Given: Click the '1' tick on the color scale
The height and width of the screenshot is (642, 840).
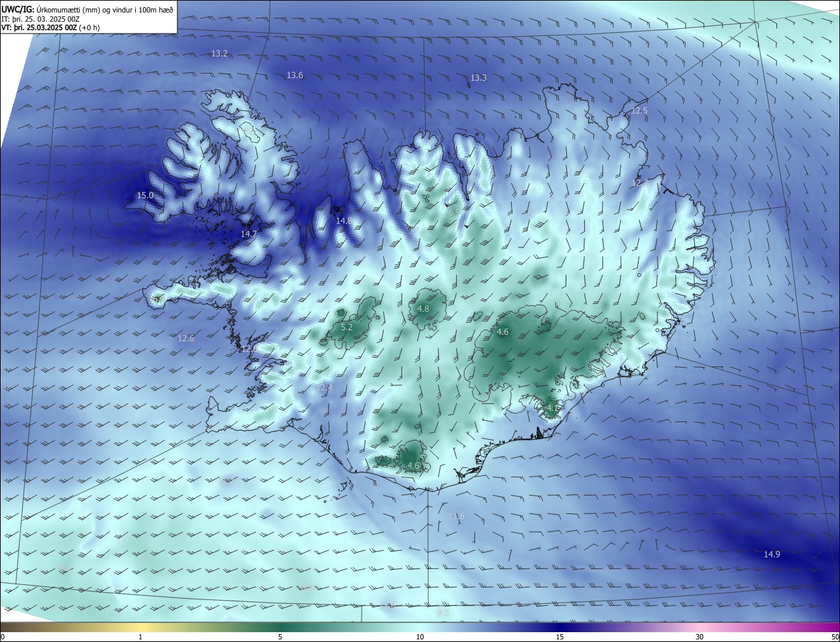Looking at the screenshot, I should [140, 637].
